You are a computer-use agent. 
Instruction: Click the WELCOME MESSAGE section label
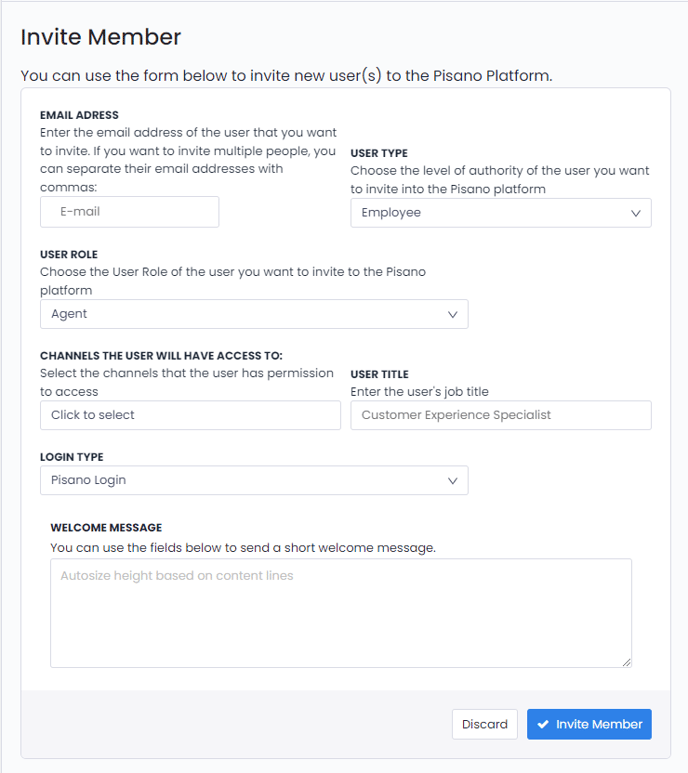click(106, 527)
